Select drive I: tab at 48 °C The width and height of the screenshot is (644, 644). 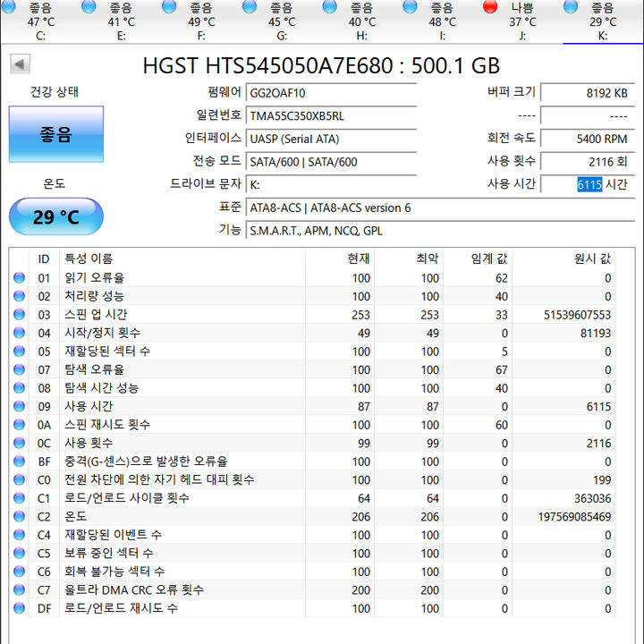click(442, 21)
